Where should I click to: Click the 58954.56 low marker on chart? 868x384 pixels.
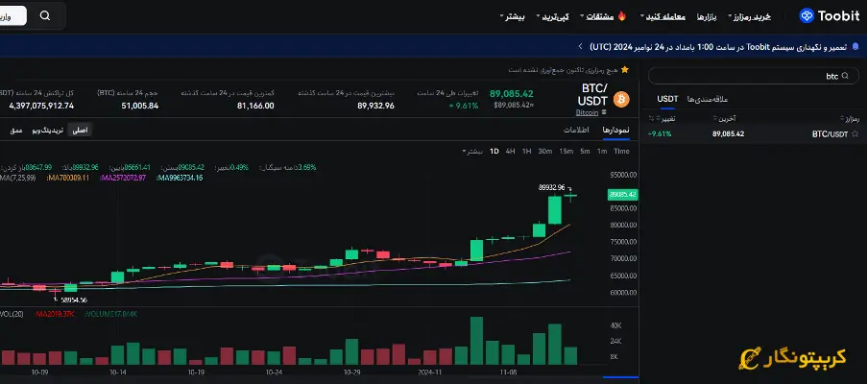74,300
